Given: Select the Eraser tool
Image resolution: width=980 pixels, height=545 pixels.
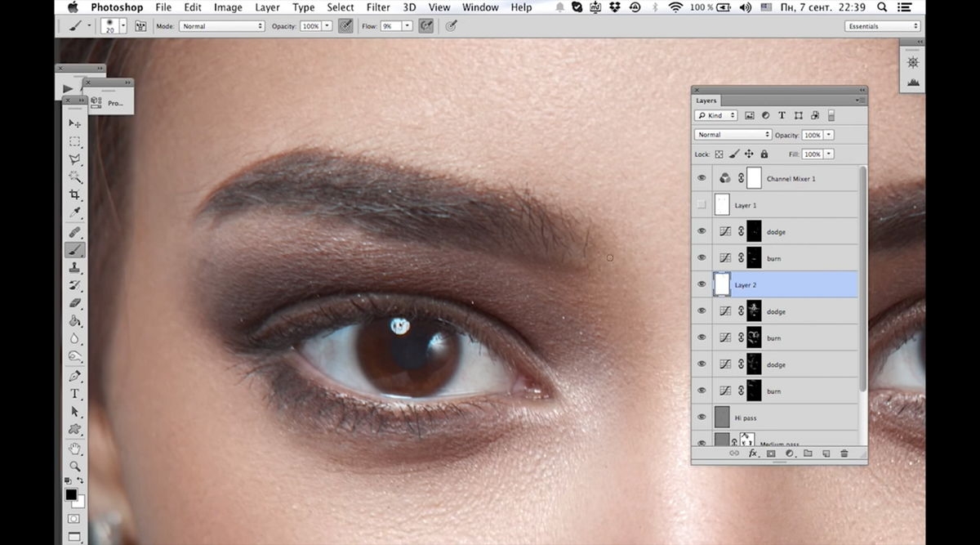Looking at the screenshot, I should [x=74, y=303].
